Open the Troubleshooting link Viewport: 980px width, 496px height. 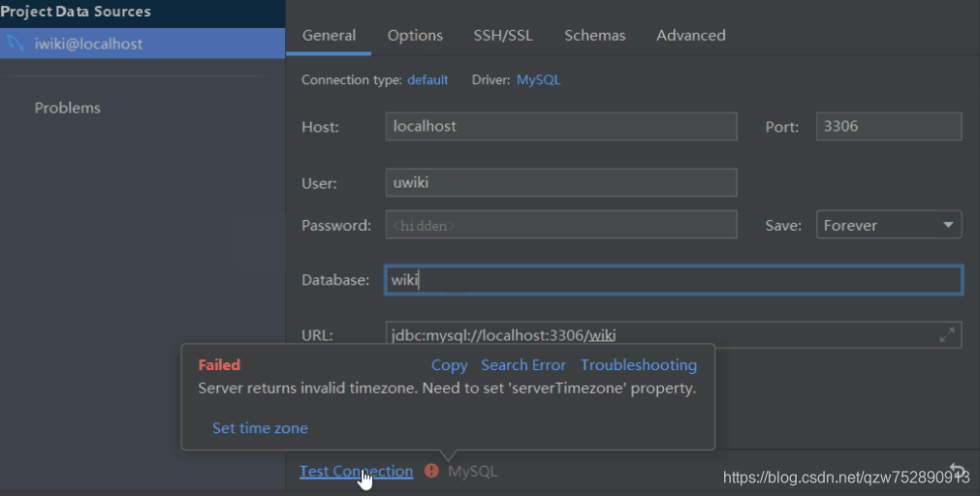pyautogui.click(x=639, y=365)
